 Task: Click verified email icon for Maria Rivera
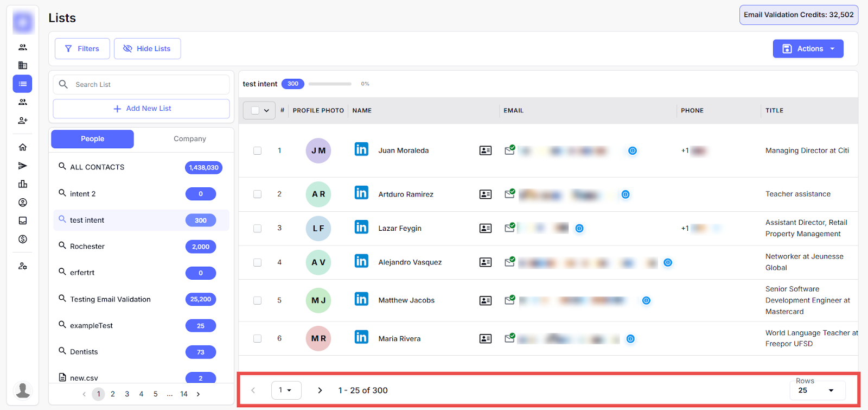pos(509,338)
